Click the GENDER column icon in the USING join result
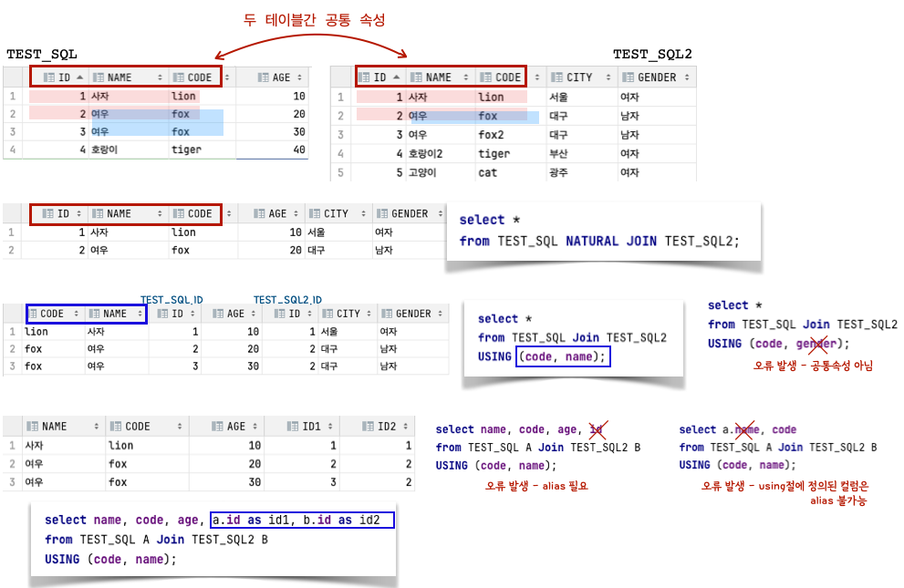The width and height of the screenshot is (904, 588). click(387, 314)
